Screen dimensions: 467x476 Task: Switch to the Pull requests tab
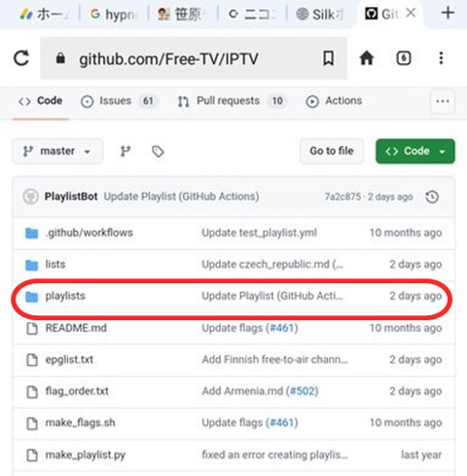pos(232,101)
